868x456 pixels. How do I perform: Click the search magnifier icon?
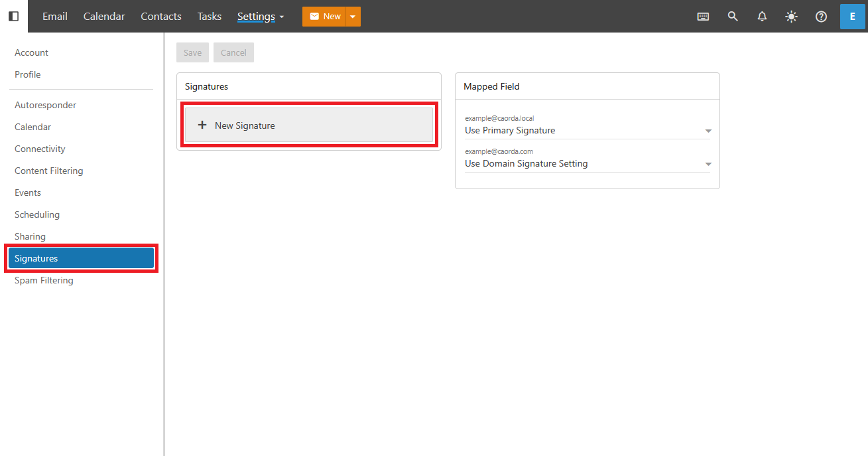[x=733, y=17]
